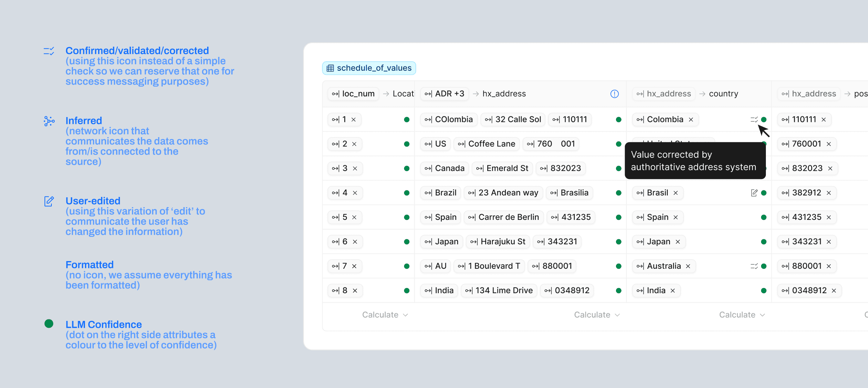This screenshot has height=388, width=868.
Task: Click the loc_num source column chip
Action: 353,94
